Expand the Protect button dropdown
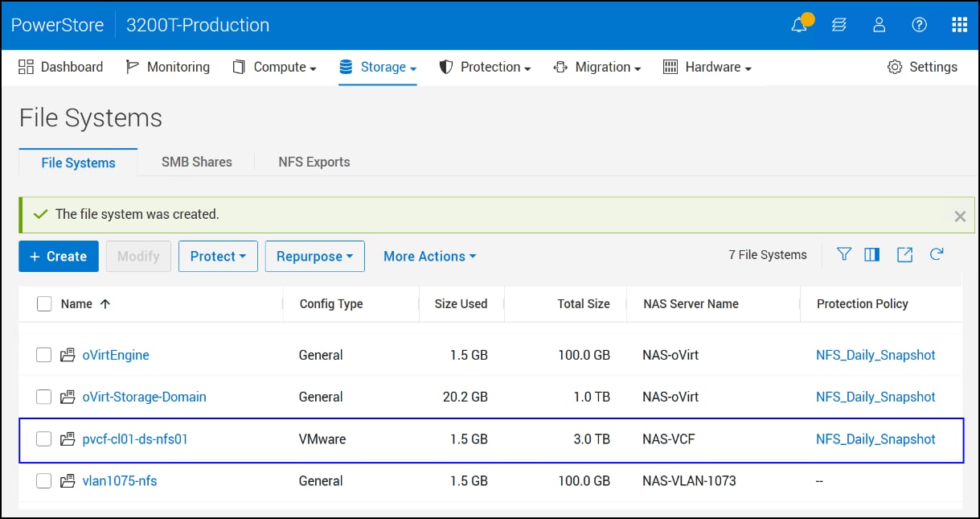This screenshot has width=980, height=519. 218,256
